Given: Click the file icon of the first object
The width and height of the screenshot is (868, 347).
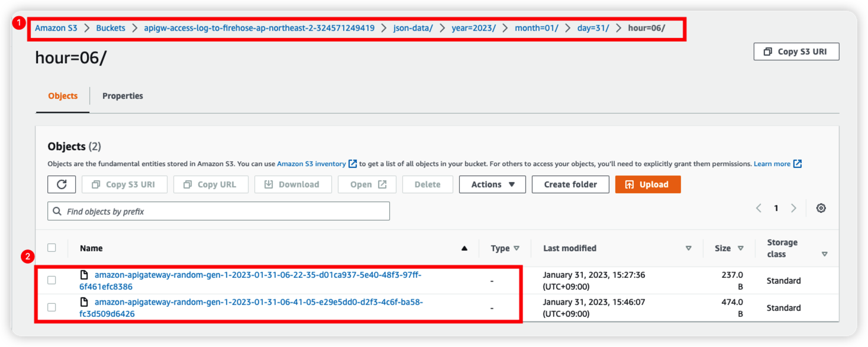Looking at the screenshot, I should tap(84, 275).
